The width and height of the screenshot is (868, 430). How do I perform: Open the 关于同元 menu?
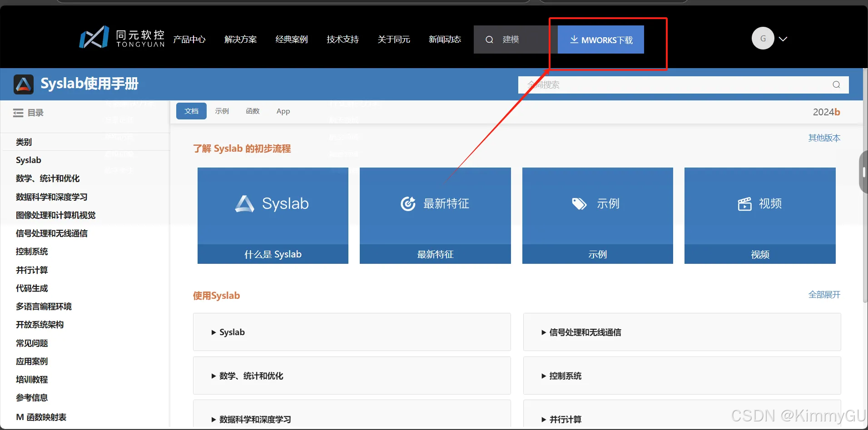point(394,40)
